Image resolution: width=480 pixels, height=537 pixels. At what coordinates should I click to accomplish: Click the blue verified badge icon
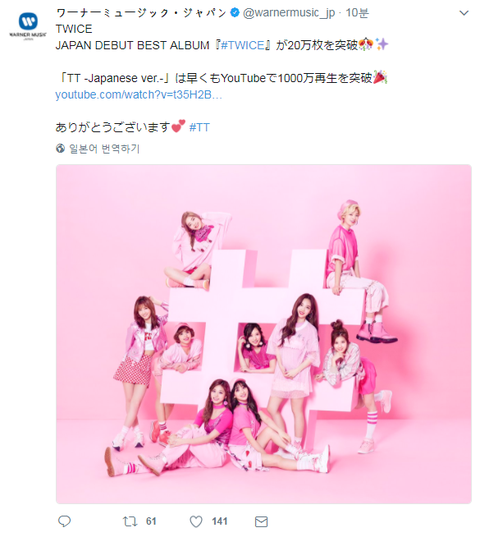[235, 13]
